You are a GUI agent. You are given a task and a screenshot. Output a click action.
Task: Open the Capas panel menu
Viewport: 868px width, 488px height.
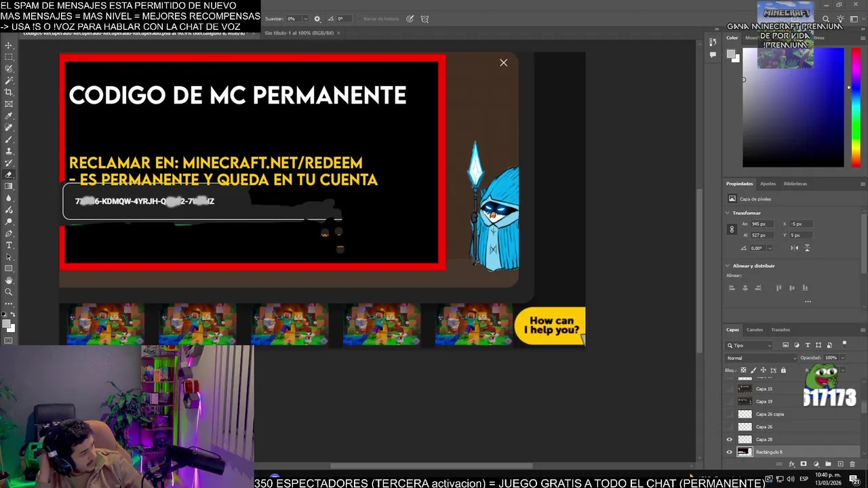click(863, 330)
